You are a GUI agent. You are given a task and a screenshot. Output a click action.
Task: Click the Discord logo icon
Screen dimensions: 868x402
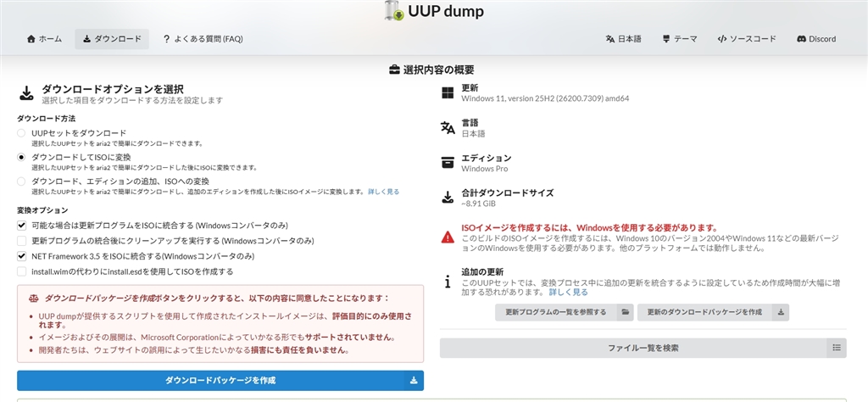click(x=801, y=39)
